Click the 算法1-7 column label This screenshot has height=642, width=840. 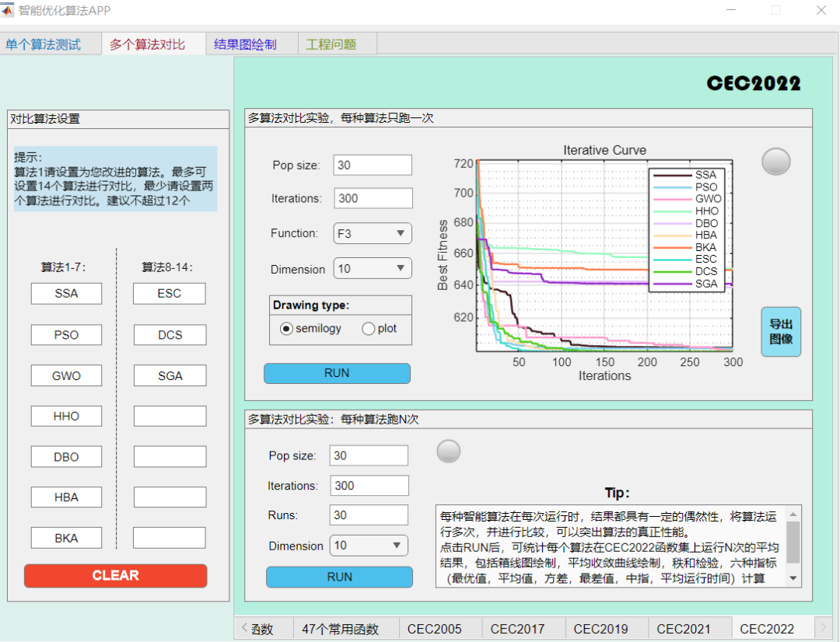click(63, 267)
